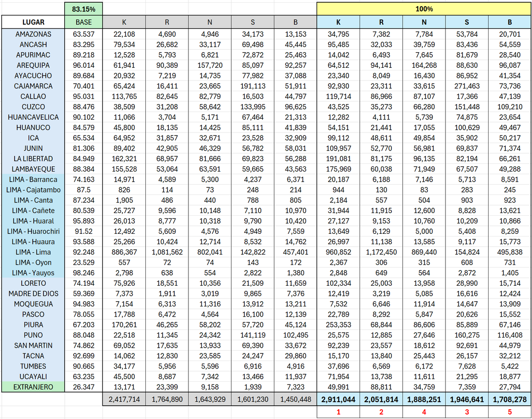Click the Extranjero value 88,811
This screenshot has width=532, height=419.
[382, 387]
